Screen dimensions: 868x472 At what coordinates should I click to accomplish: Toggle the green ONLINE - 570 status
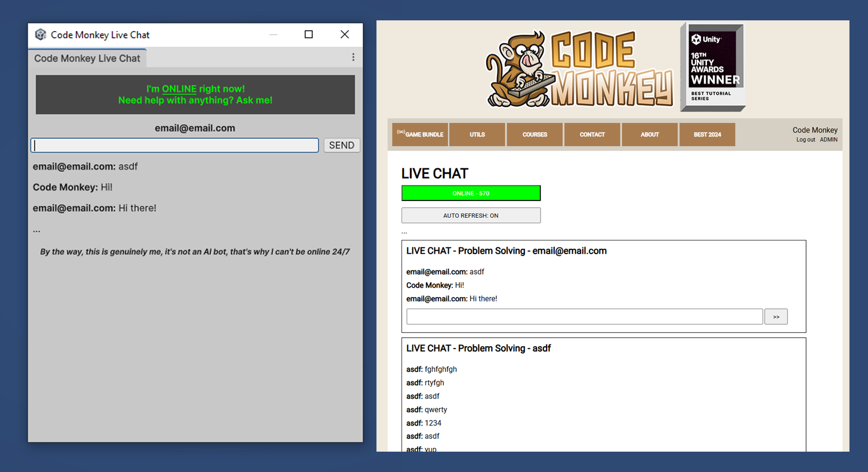pos(471,193)
